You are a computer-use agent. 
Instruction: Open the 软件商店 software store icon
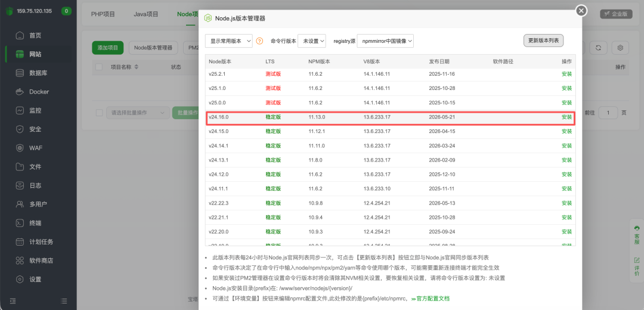(20, 261)
